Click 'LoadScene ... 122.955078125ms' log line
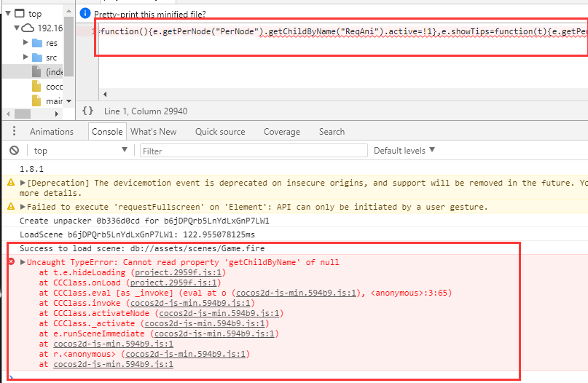588x383 pixels. pos(137,234)
